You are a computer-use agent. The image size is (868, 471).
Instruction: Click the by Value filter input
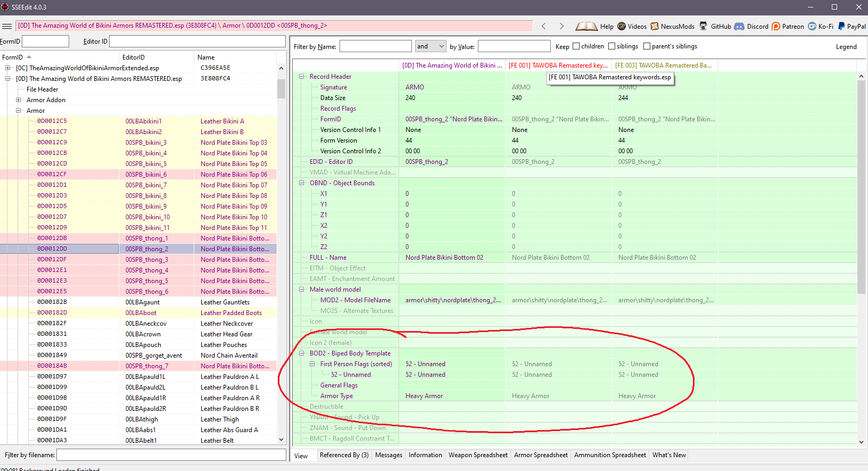tap(514, 46)
